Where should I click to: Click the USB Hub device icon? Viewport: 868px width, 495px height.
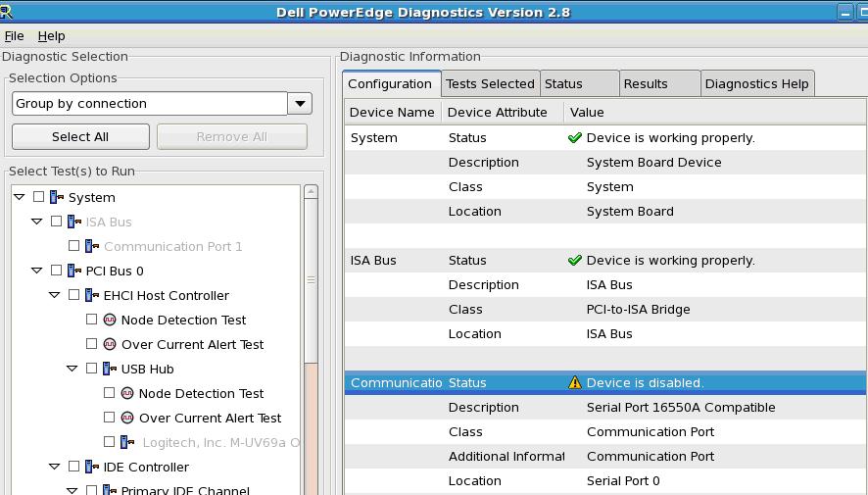click(x=110, y=369)
